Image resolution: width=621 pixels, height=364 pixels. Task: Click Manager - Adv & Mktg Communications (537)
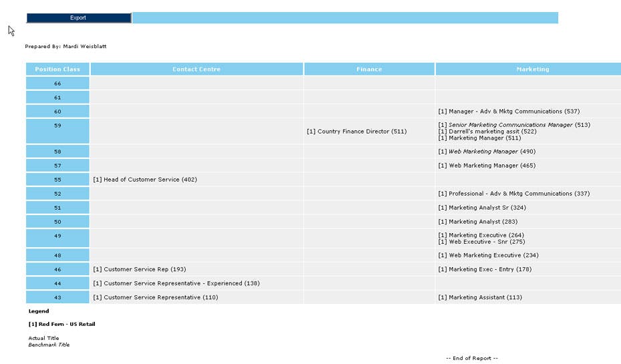(509, 112)
